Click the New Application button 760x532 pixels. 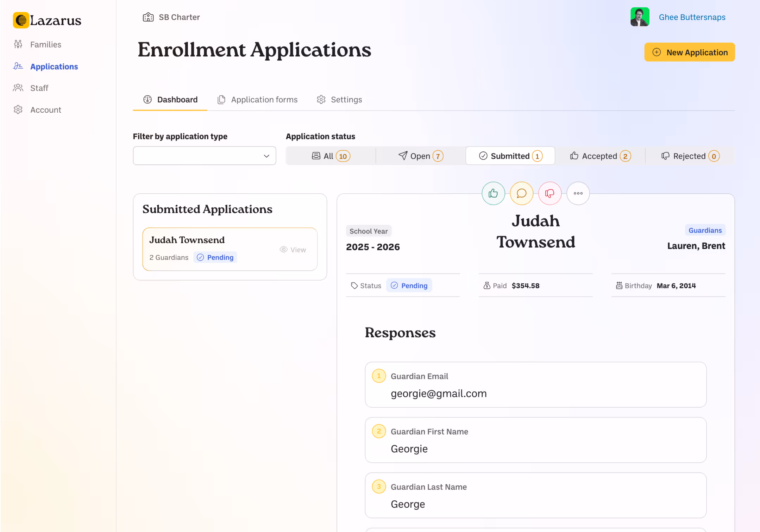click(x=689, y=52)
